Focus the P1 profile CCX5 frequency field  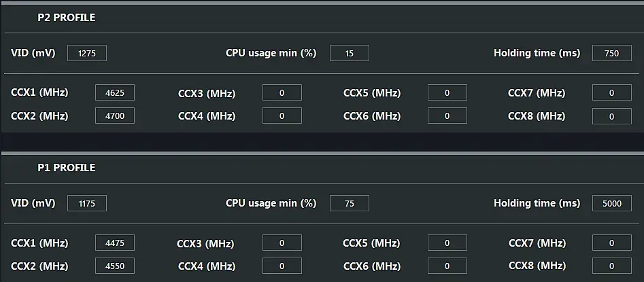(447, 243)
